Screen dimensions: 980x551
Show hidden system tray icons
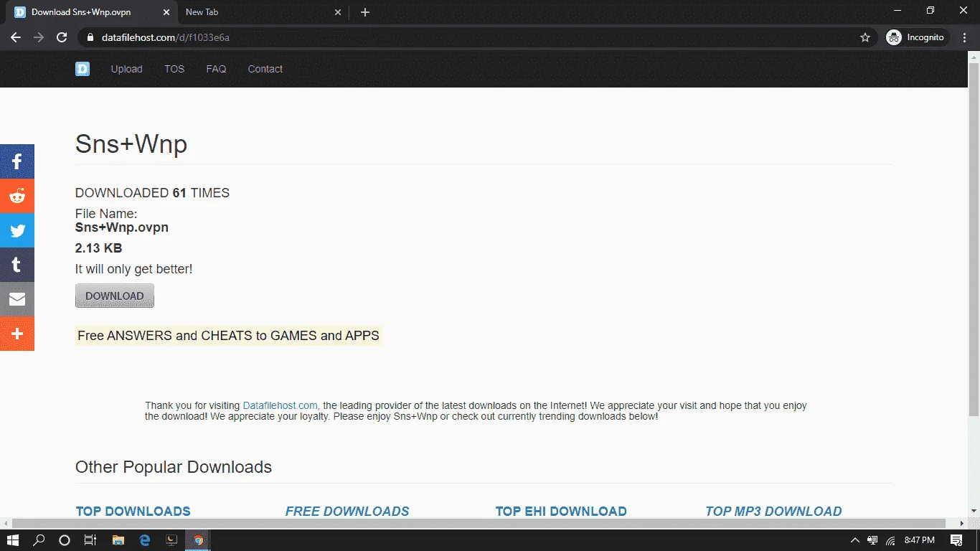pos(855,540)
